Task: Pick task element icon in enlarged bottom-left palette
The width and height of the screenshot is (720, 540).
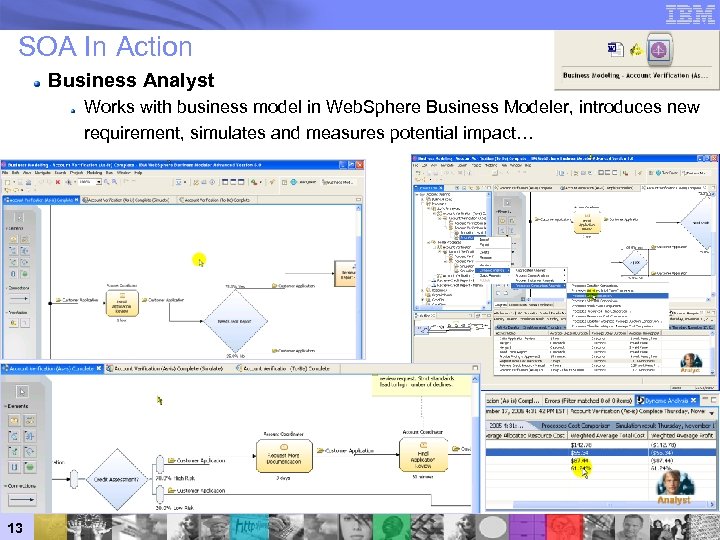Action: pos(14,421)
